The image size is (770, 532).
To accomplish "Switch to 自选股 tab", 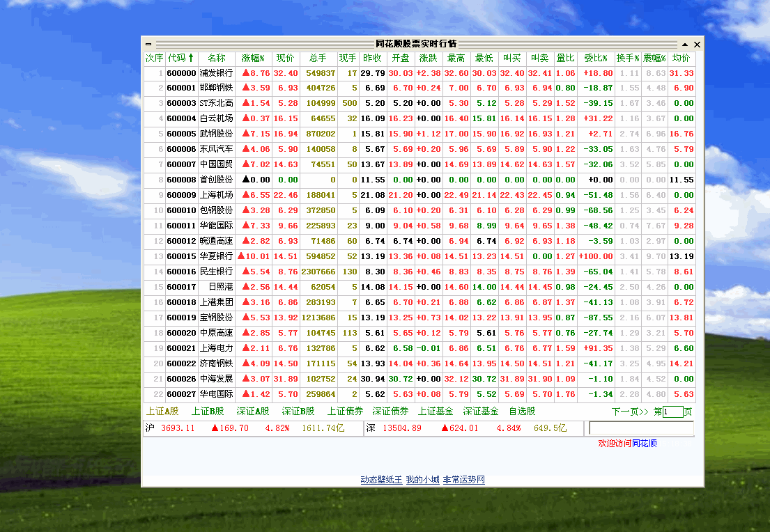I will click(522, 412).
